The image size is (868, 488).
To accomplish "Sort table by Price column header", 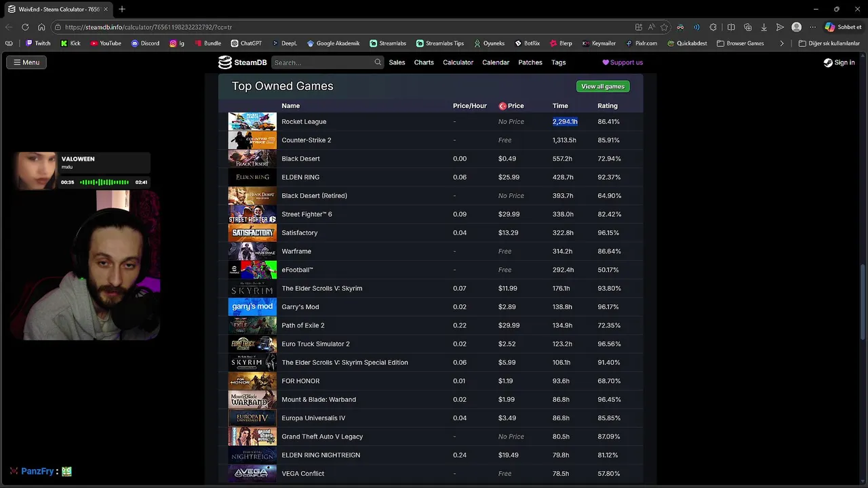I will click(x=511, y=106).
